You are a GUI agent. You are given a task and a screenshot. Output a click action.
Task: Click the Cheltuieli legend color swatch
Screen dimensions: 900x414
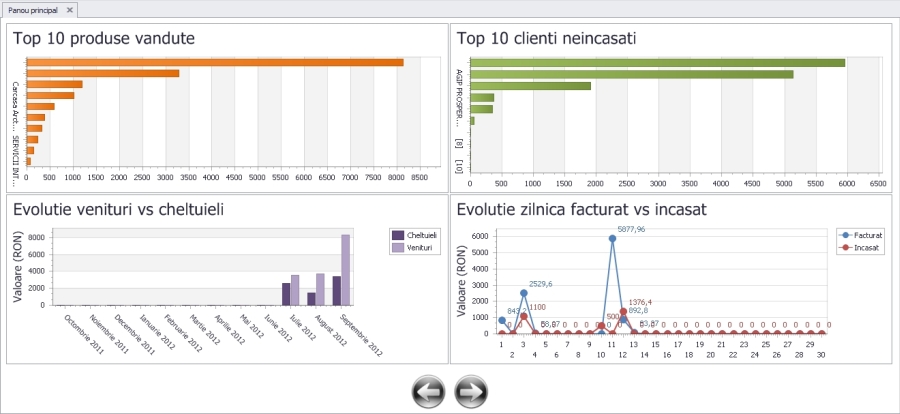coord(397,233)
